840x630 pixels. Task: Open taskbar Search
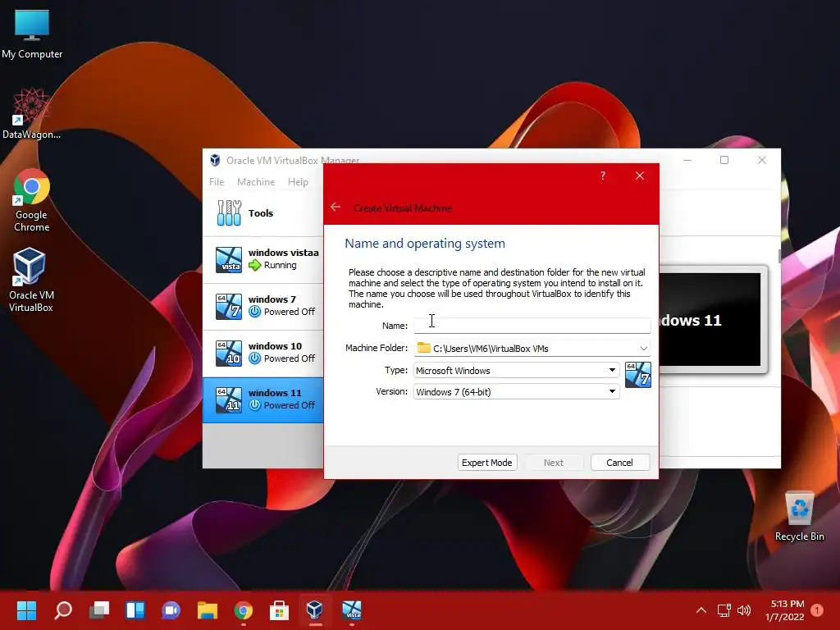tap(62, 610)
